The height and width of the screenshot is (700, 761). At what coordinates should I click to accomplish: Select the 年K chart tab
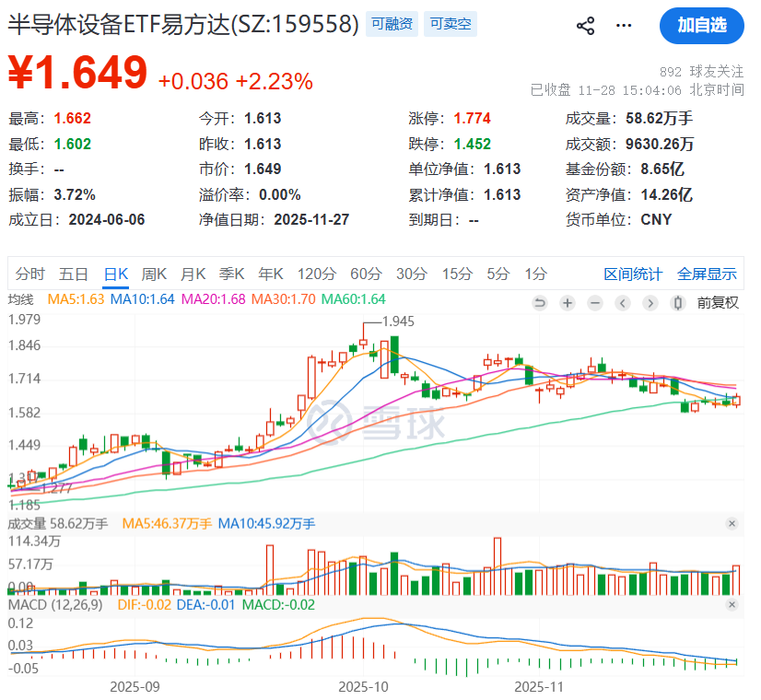(x=270, y=274)
